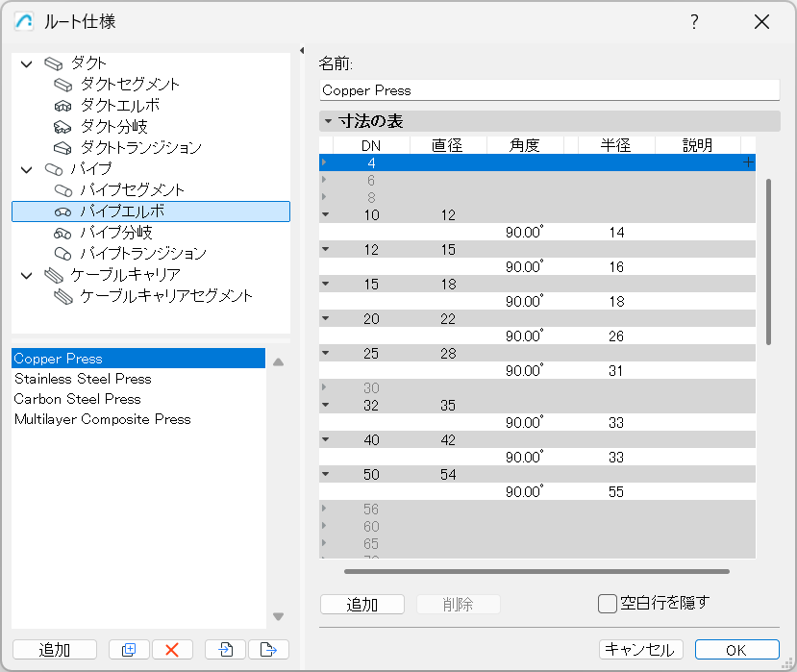Click radius value 14 in table
This screenshot has width=797, height=672.
click(x=616, y=233)
